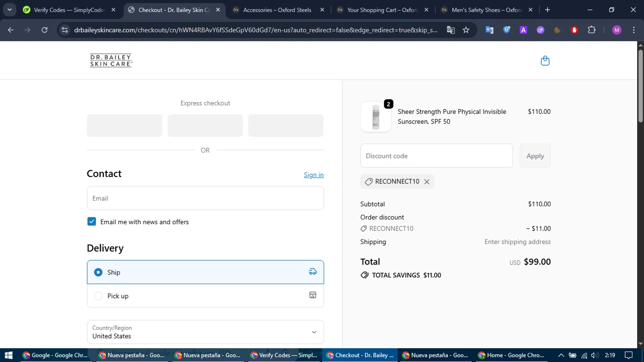This screenshot has height=362, width=644.
Task: Click the middle express checkout button
Action: tap(205, 125)
